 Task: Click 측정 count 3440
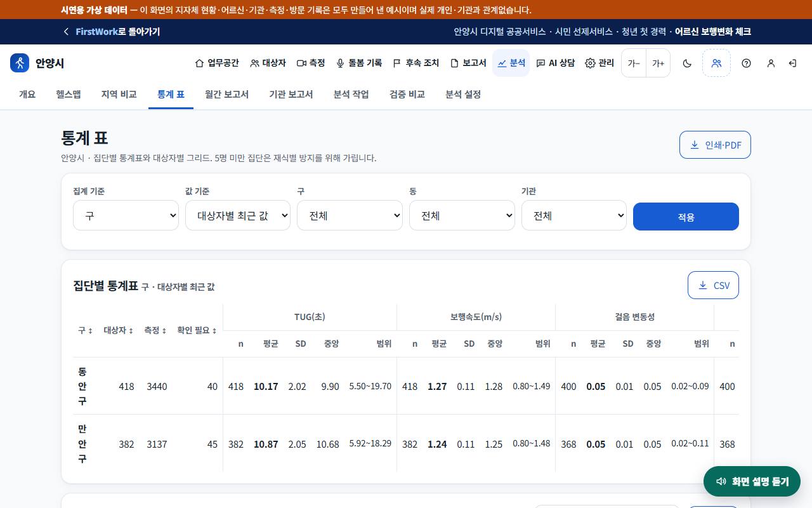(157, 386)
